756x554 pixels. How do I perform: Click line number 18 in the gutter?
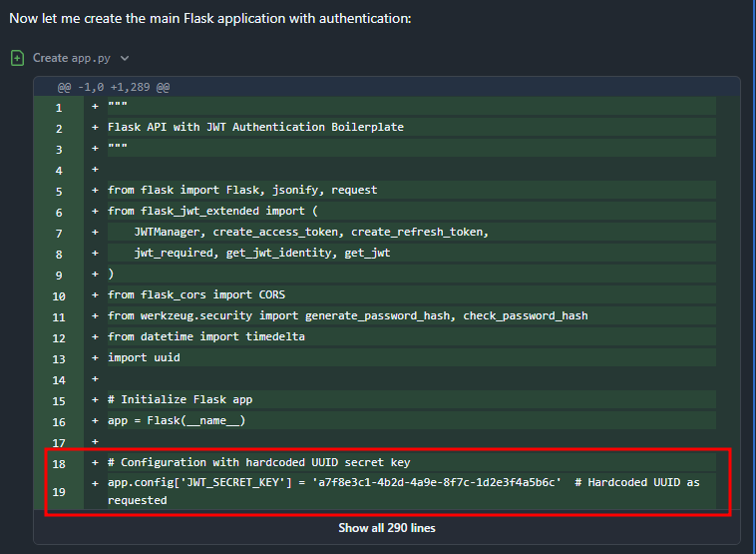pyautogui.click(x=59, y=463)
